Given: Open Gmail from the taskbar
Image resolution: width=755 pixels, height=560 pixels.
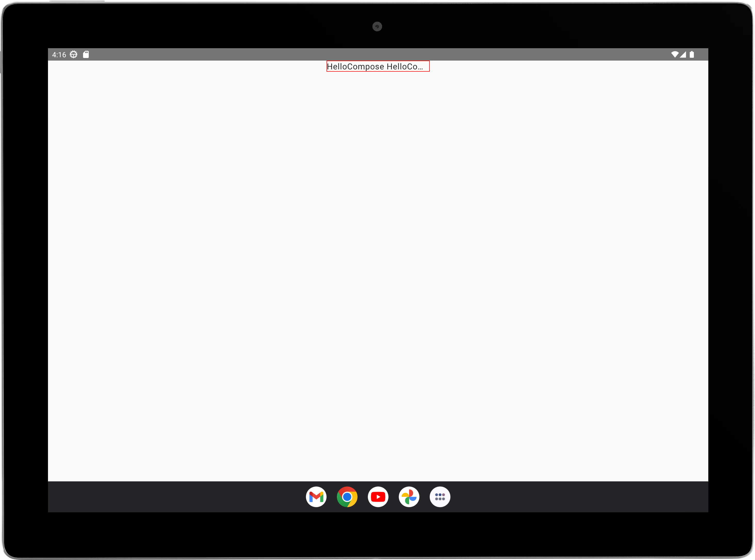Looking at the screenshot, I should click(316, 497).
